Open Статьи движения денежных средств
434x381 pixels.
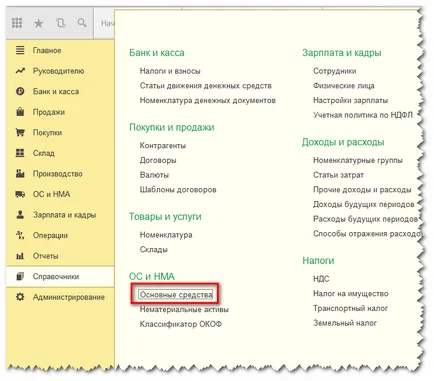point(206,86)
